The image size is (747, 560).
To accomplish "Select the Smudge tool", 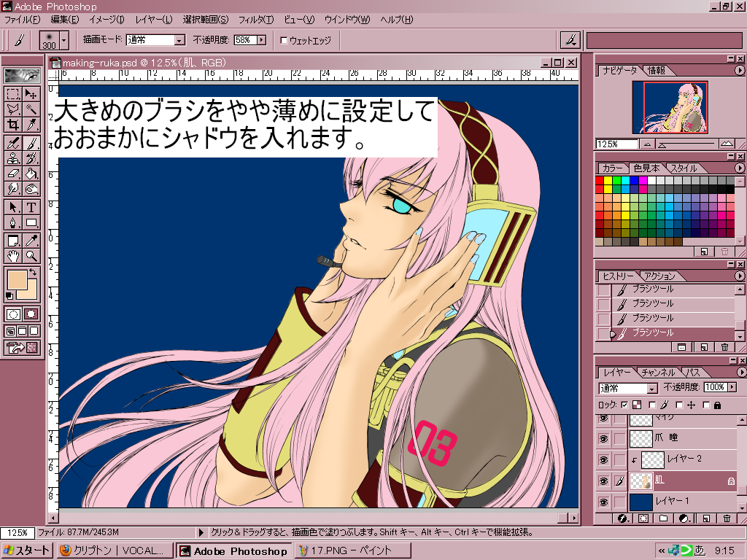I will coord(13,189).
